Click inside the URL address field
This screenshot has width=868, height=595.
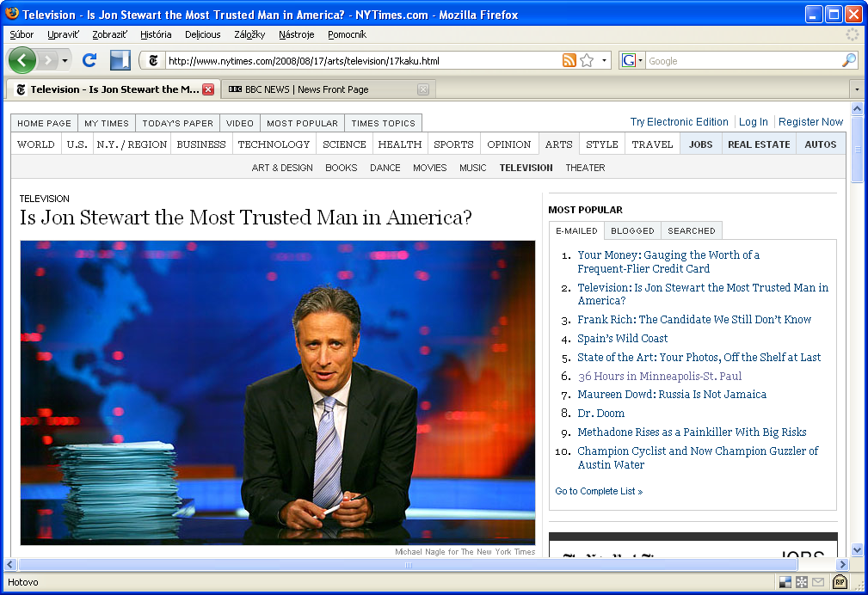pos(362,61)
